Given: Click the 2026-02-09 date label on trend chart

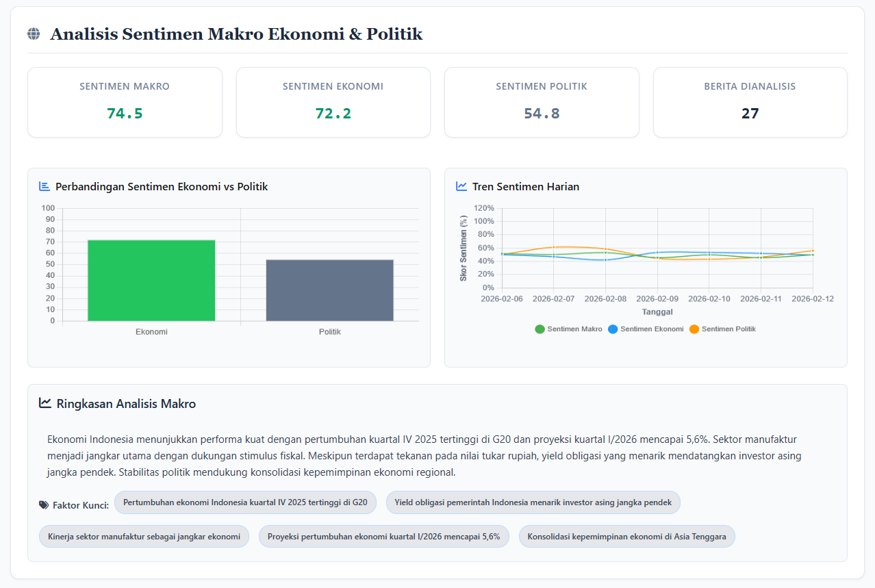Looking at the screenshot, I should tap(657, 299).
